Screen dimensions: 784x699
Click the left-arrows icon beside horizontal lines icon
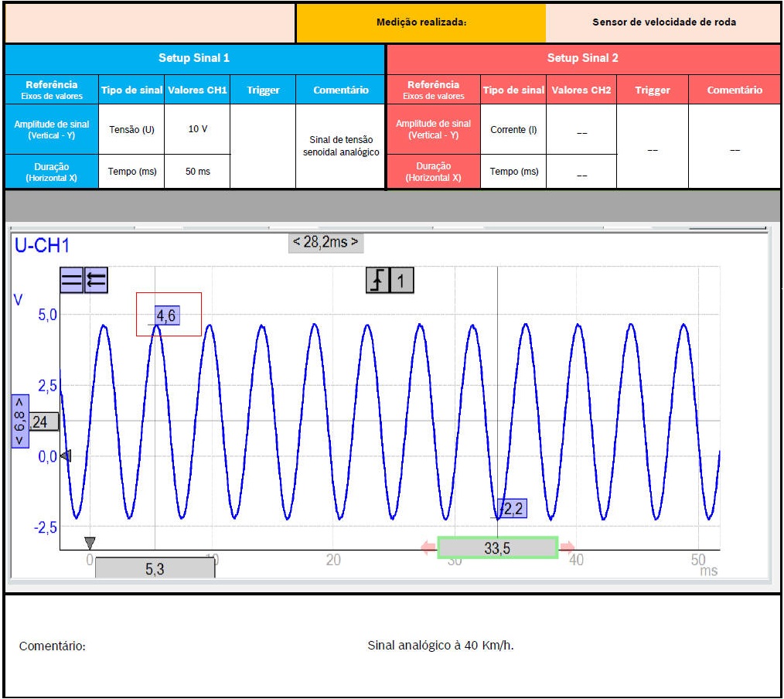point(96,281)
